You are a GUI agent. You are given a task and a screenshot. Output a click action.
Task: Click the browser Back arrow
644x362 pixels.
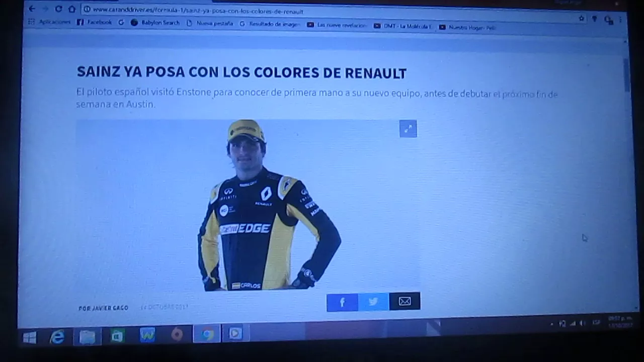pyautogui.click(x=32, y=9)
